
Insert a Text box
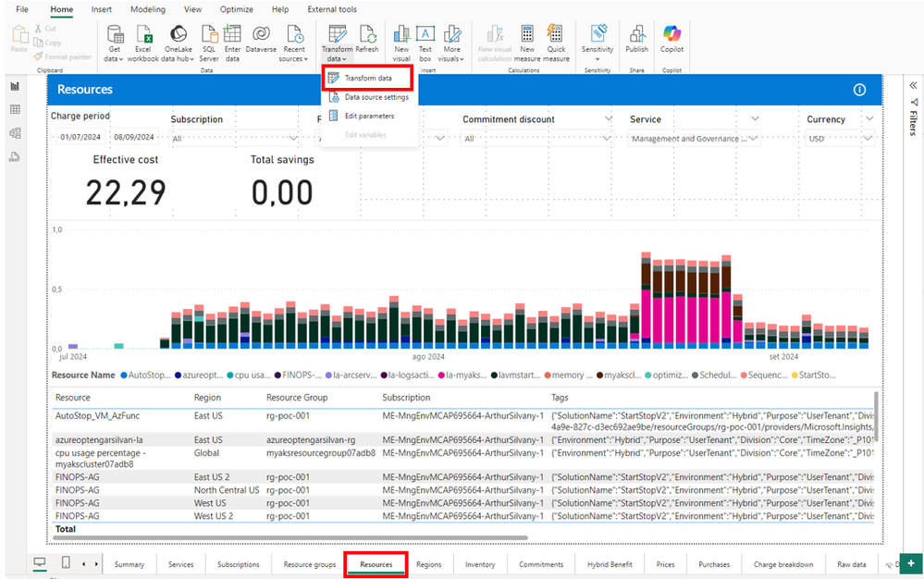(425, 43)
